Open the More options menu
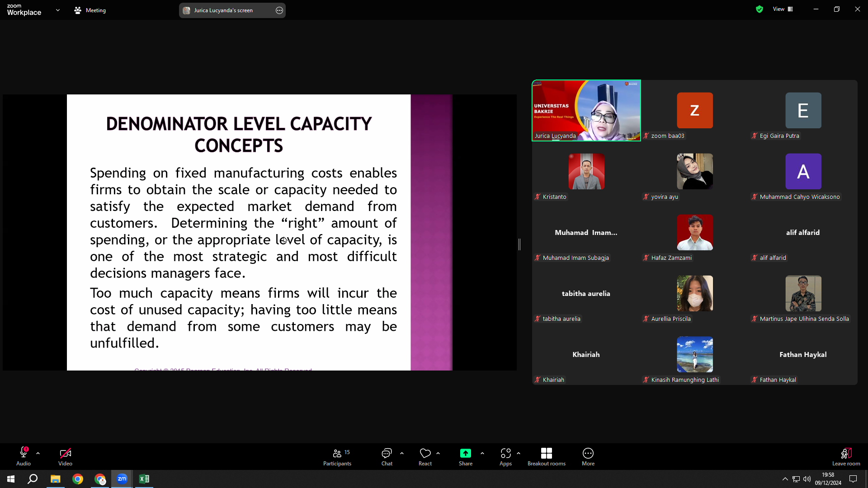Viewport: 868px width, 488px height. pyautogui.click(x=588, y=456)
